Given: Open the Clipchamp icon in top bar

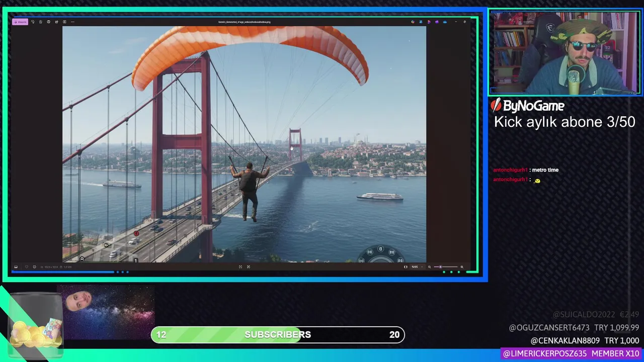Looking at the screenshot, I should (429, 22).
